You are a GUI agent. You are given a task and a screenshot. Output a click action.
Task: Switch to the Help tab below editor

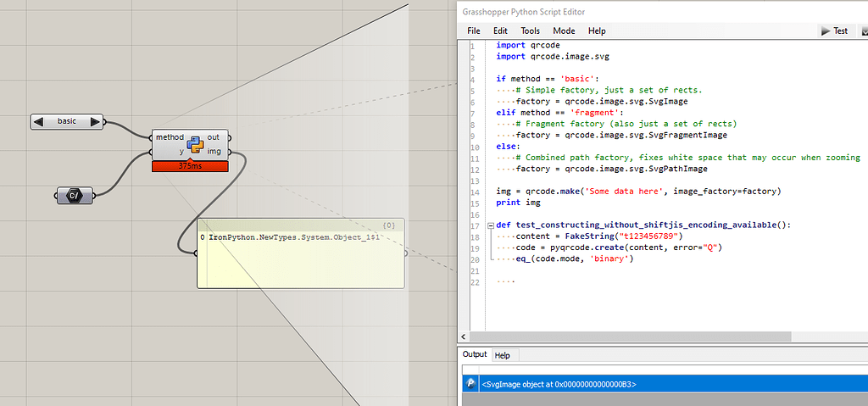(x=502, y=356)
